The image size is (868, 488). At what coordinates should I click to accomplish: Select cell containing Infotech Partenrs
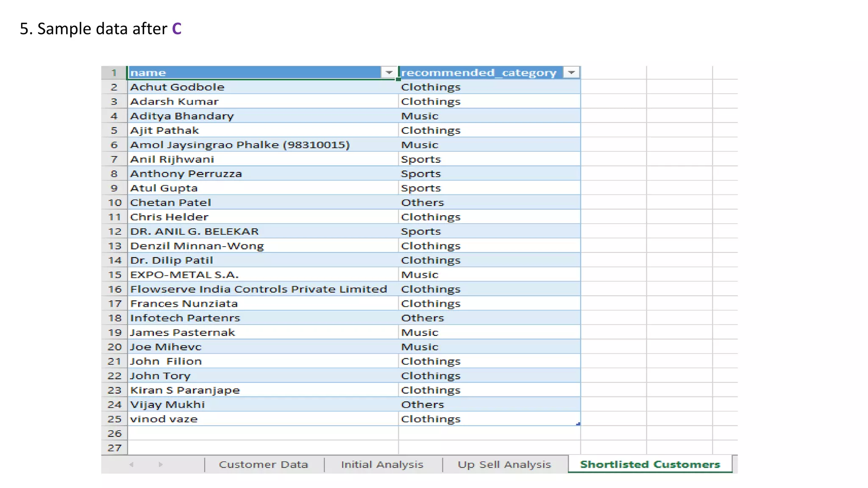click(x=263, y=318)
